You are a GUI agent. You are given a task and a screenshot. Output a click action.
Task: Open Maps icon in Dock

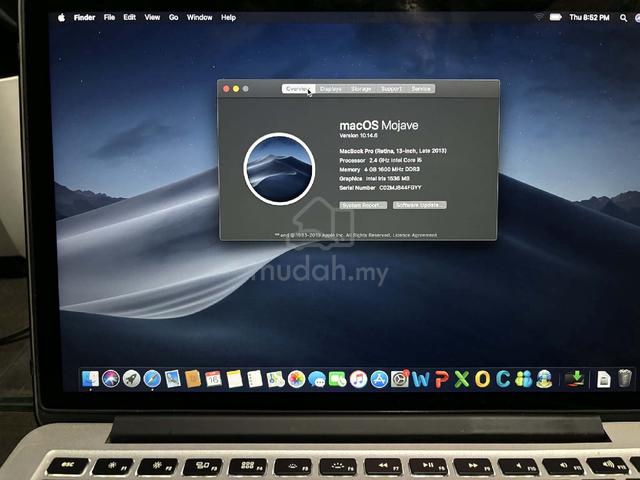(x=276, y=379)
